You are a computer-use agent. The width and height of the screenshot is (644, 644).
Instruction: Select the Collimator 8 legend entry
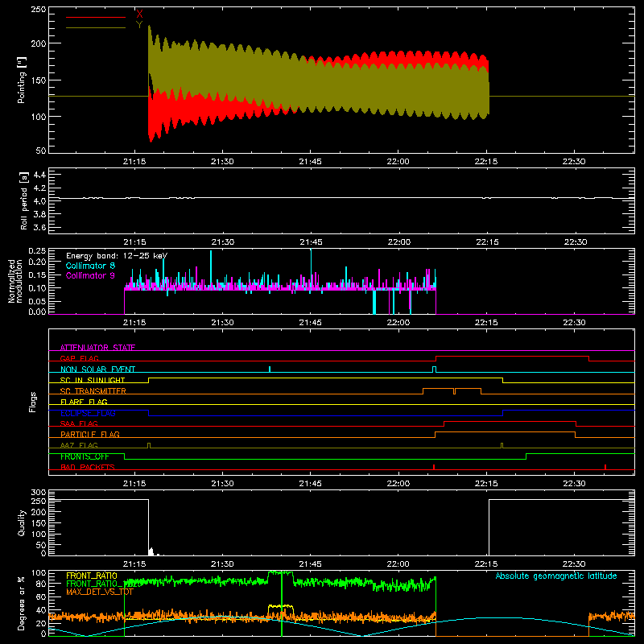tap(90, 266)
